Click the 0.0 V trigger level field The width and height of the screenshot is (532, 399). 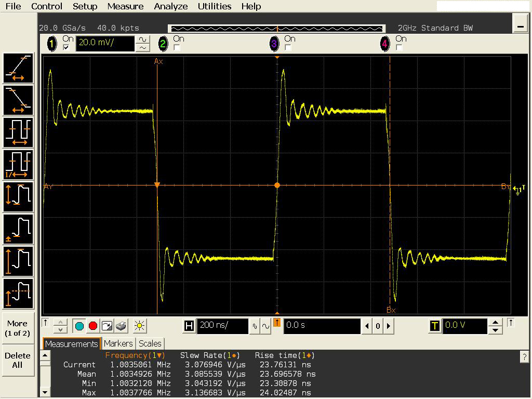click(465, 326)
